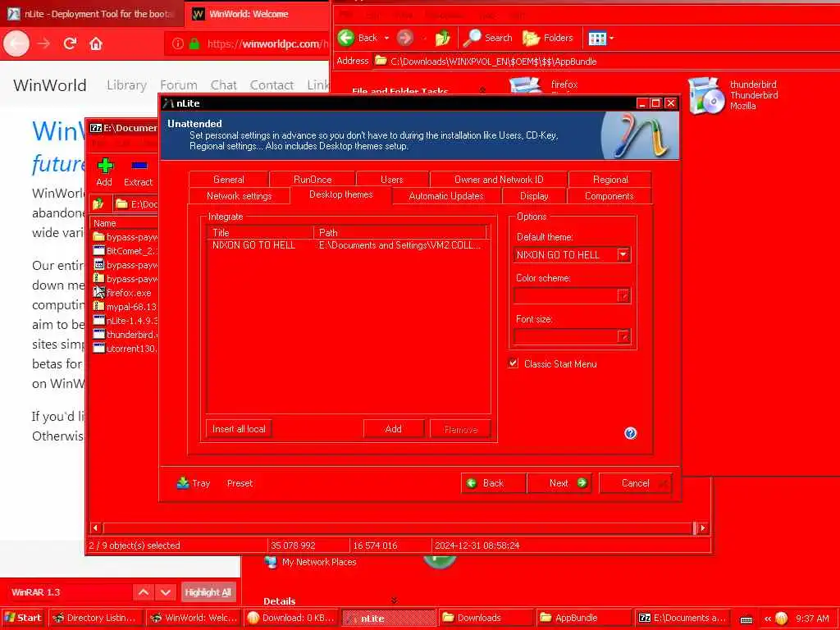840x630 pixels.
Task: Click the browser reload icon
Action: coord(70,43)
